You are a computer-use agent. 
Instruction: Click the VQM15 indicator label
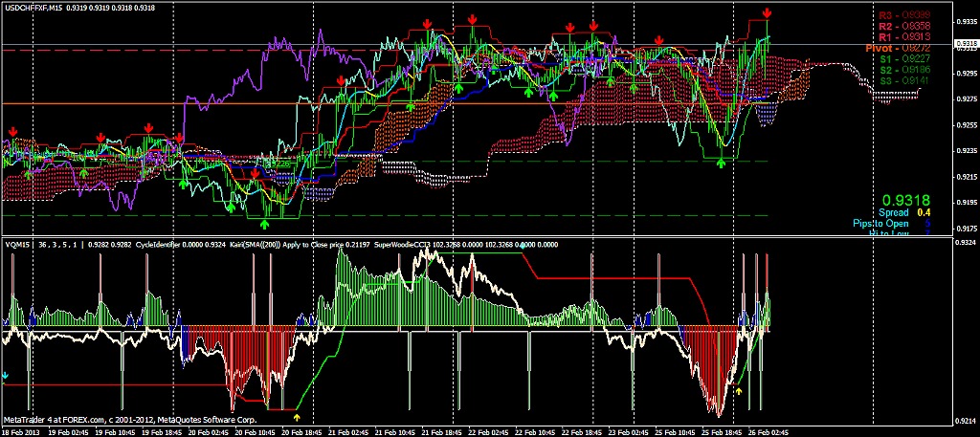click(x=16, y=245)
